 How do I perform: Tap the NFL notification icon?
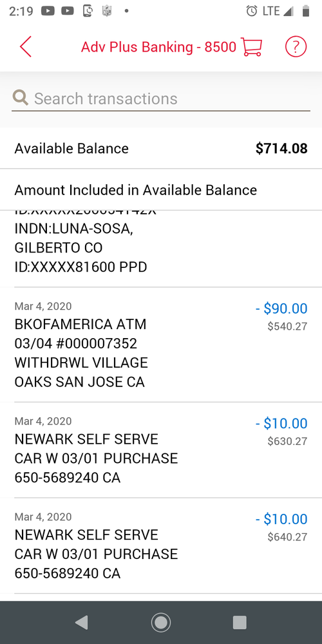(107, 11)
